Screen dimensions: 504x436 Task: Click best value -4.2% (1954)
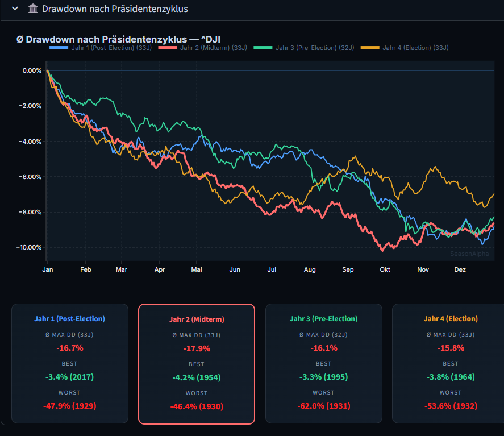pyautogui.click(x=197, y=377)
